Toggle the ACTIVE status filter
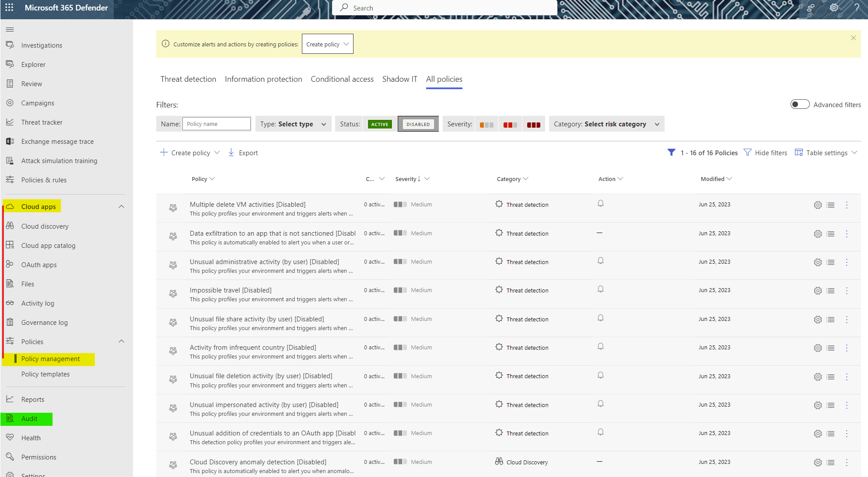This screenshot has width=868, height=477. pyautogui.click(x=379, y=124)
